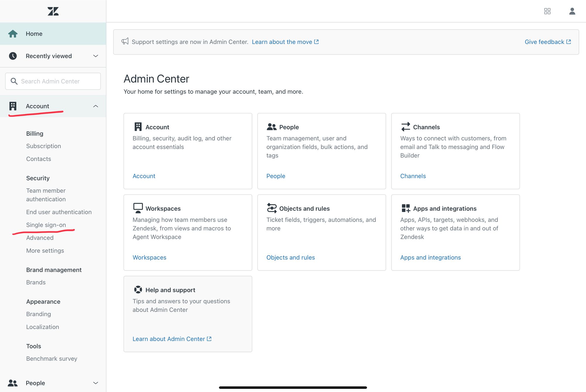Open the Zendesk products grid icon
Viewport: 586px width, 392px height.
[547, 11]
